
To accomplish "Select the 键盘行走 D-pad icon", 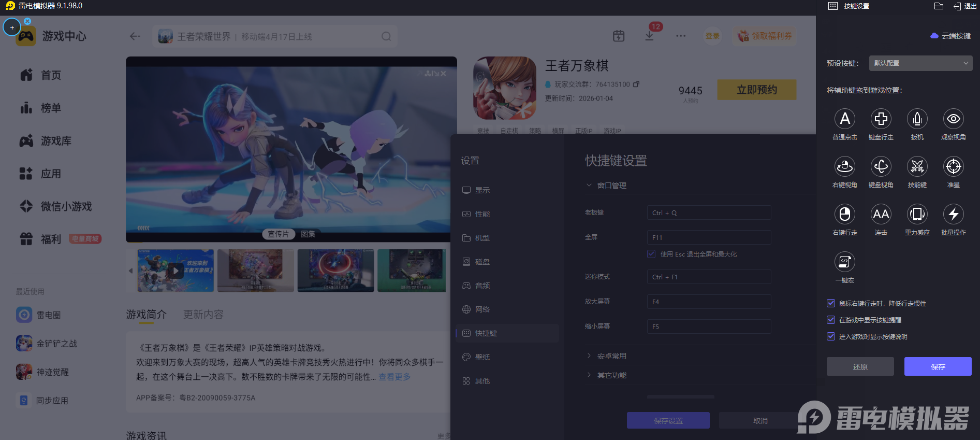I will 881,119.
